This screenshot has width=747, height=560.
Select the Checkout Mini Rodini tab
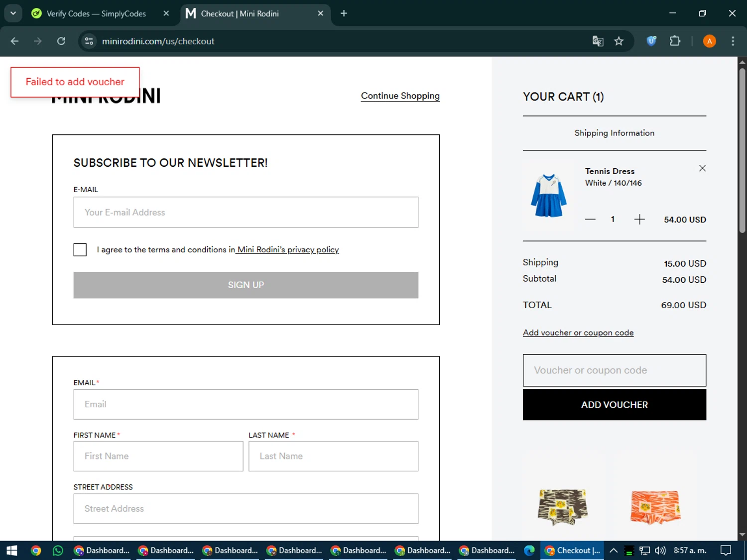[240, 13]
